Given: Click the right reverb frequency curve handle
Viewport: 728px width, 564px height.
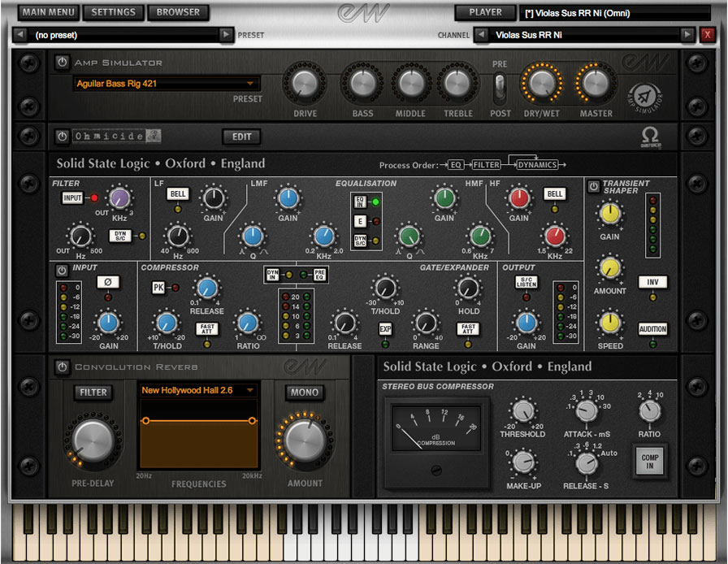Looking at the screenshot, I should tap(252, 421).
